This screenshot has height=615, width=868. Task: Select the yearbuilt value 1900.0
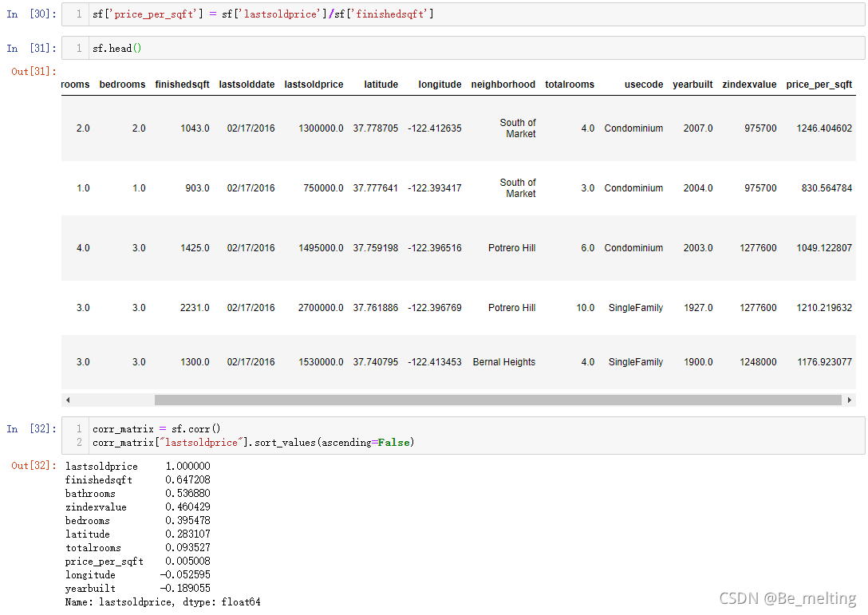(x=698, y=361)
